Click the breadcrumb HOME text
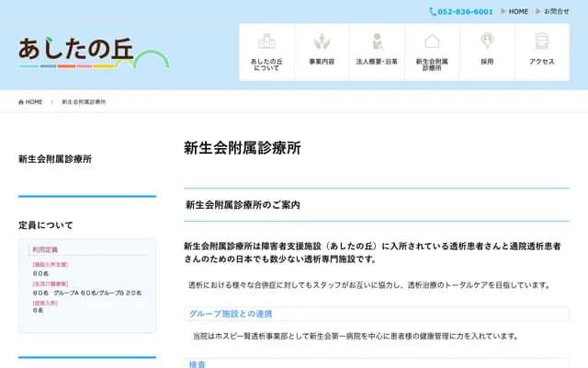 point(34,101)
